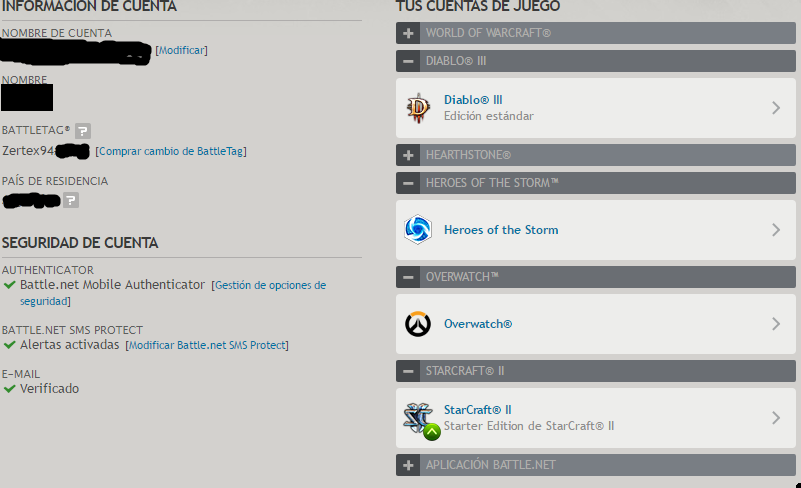Open the Diablo® III game link
Screen dimensions: 801x488
pyautogui.click(x=473, y=100)
